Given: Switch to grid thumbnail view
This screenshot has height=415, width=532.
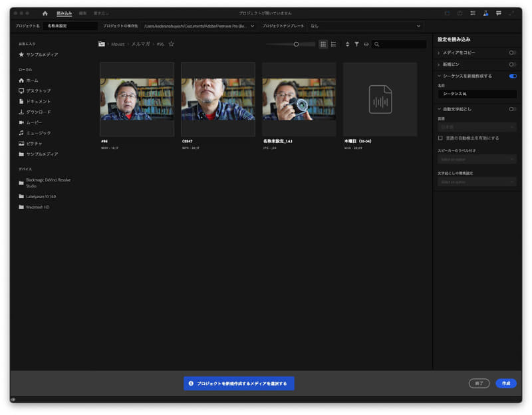Looking at the screenshot, I should [x=323, y=44].
